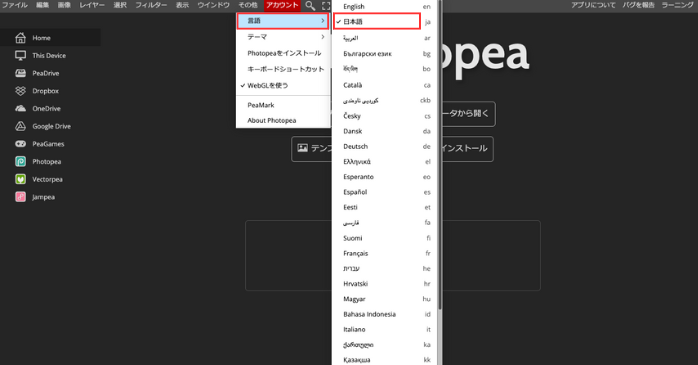Choose Photopeaをインストール menu entry
Screen dimensions: 698x365
pyautogui.click(x=283, y=53)
